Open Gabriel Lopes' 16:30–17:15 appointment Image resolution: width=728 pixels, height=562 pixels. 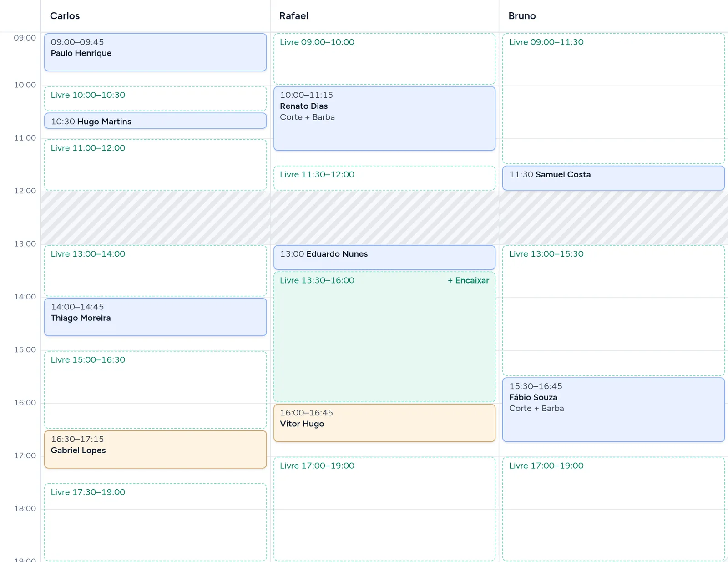(x=155, y=450)
